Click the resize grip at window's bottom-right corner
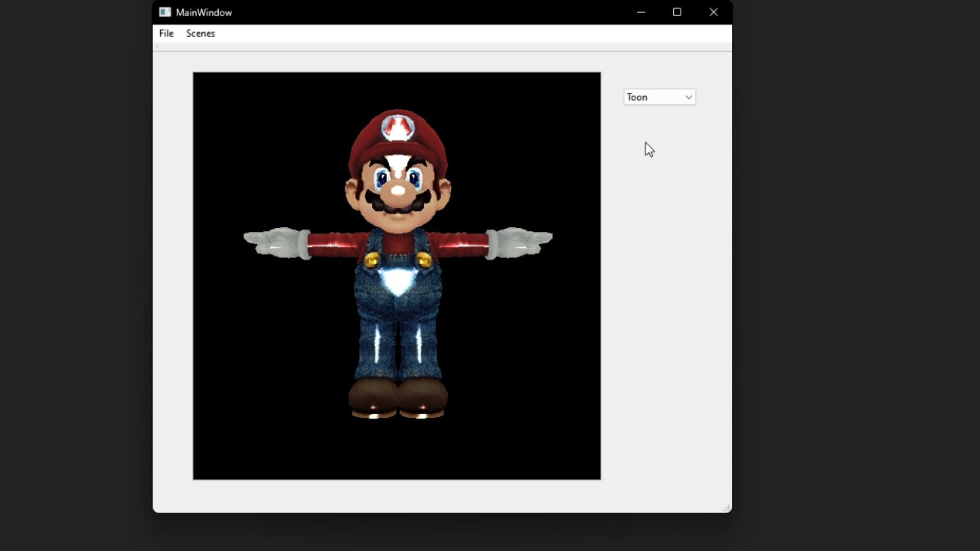The height and width of the screenshot is (551, 980). click(x=727, y=507)
